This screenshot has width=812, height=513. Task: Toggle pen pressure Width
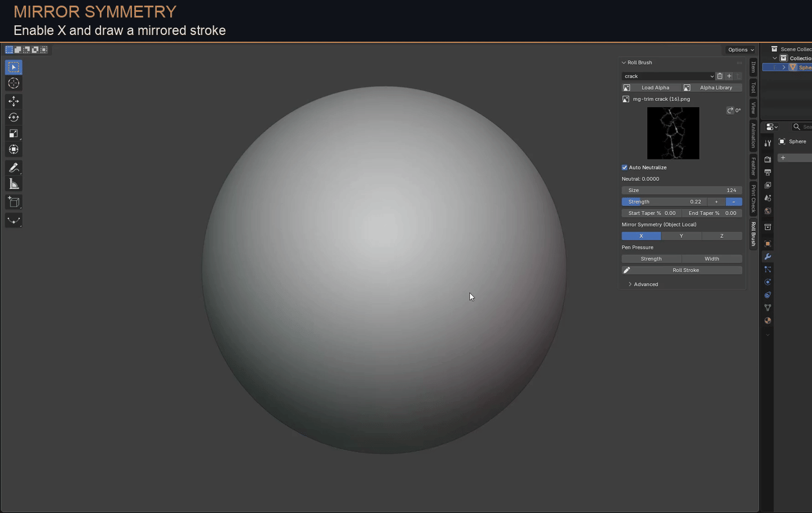click(712, 259)
